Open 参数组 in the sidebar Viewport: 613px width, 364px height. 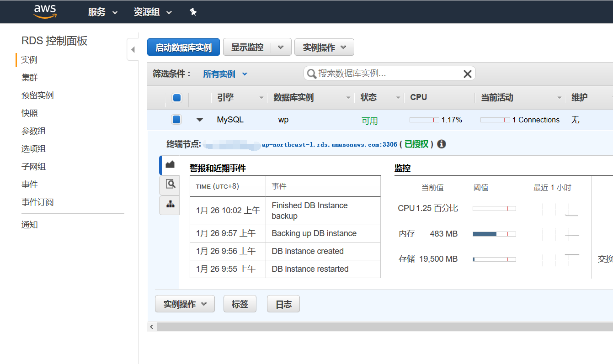33,131
